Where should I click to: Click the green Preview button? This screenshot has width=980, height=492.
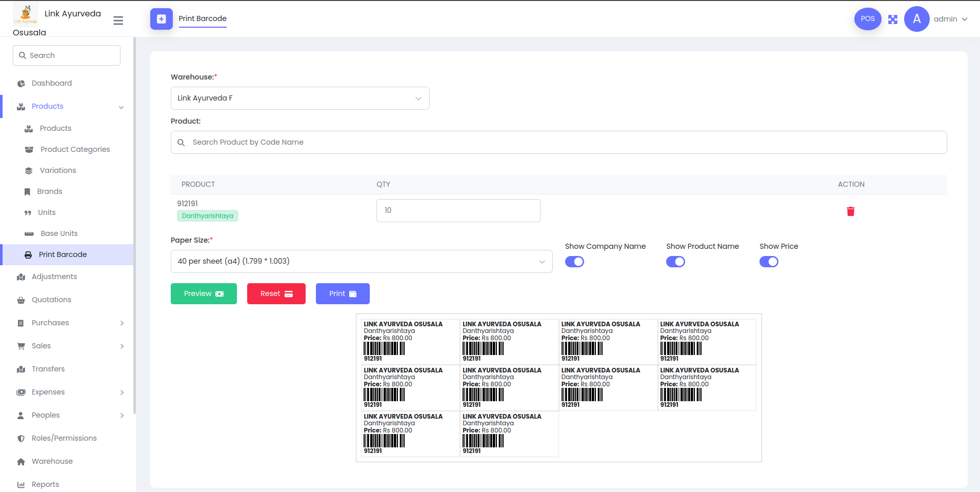pyautogui.click(x=204, y=293)
